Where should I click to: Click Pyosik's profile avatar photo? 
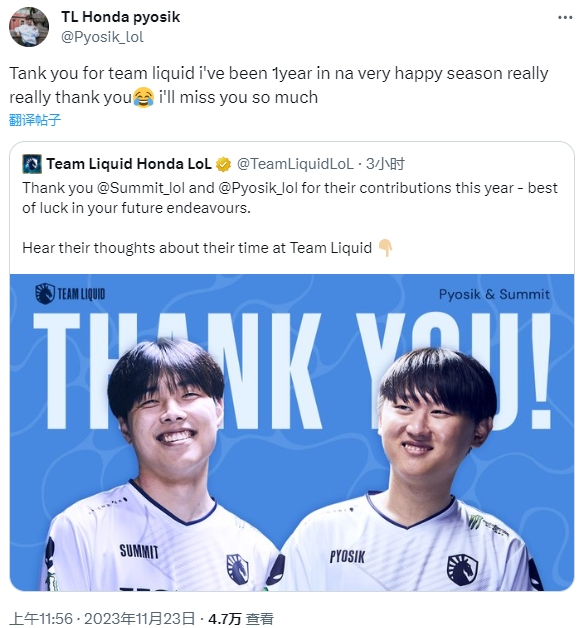click(29, 27)
